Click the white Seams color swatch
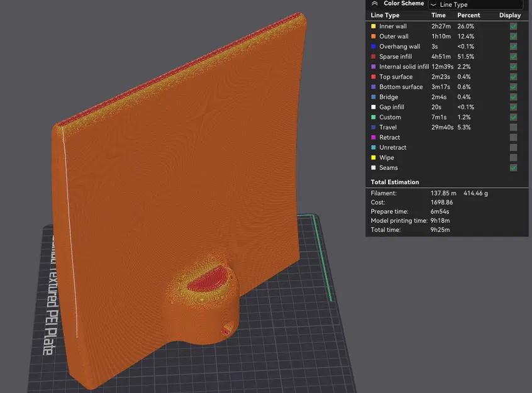 click(373, 168)
